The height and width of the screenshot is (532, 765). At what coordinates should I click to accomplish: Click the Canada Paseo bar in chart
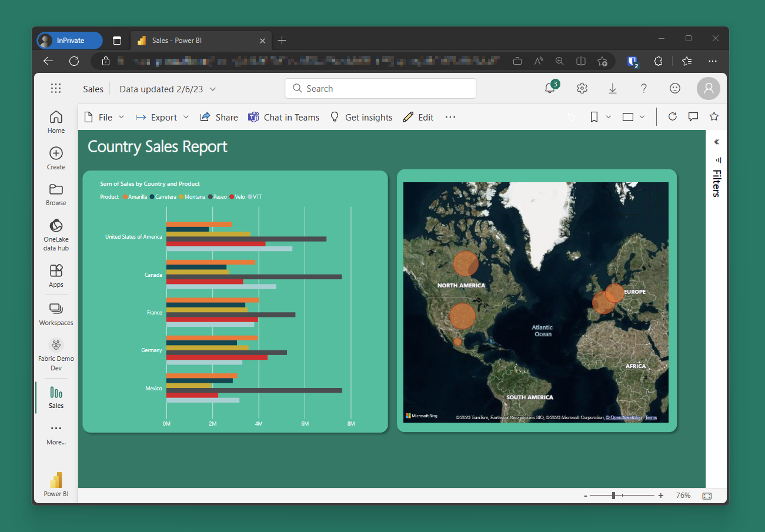254,277
